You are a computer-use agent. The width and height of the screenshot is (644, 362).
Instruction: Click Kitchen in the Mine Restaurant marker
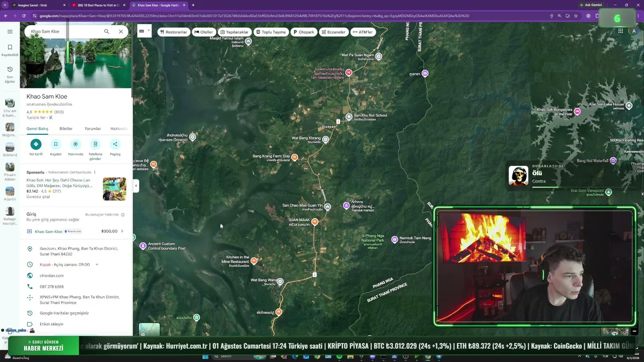coord(254,260)
